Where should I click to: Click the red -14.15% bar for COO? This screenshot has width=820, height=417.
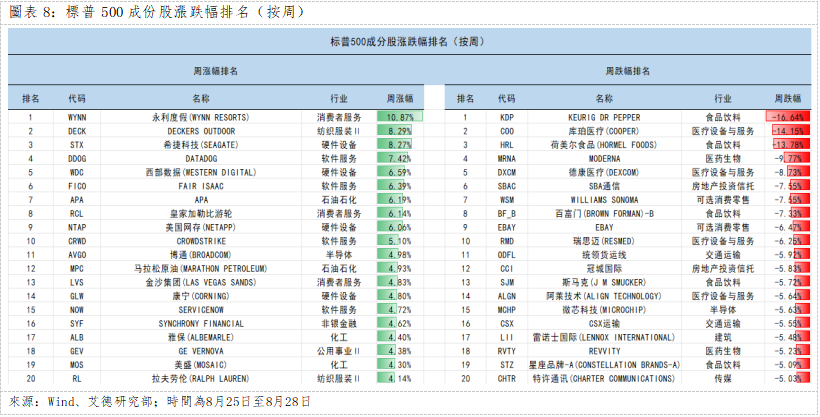[x=787, y=131]
